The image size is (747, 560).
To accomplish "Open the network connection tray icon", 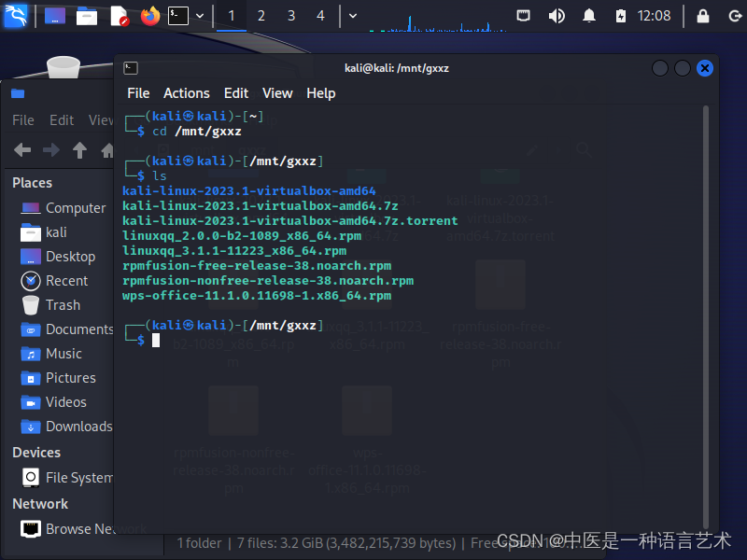I will click(523, 16).
